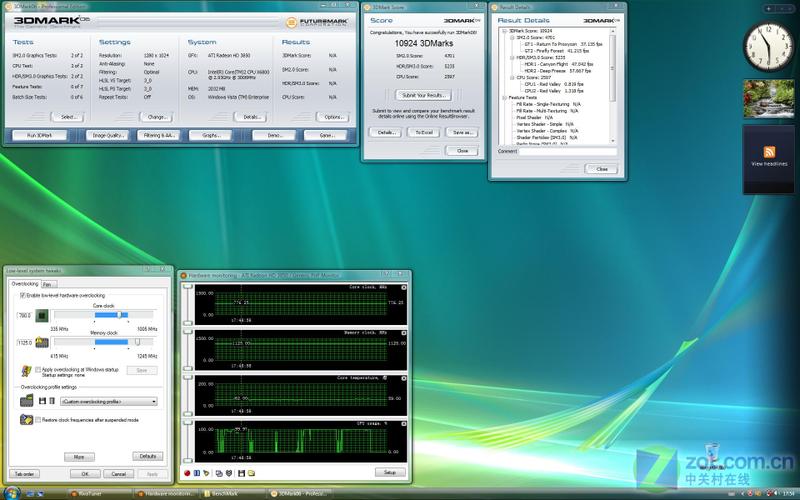Click the GPU chip icon beside Core clock slider
This screenshot has width=800, height=500.
tap(42, 316)
